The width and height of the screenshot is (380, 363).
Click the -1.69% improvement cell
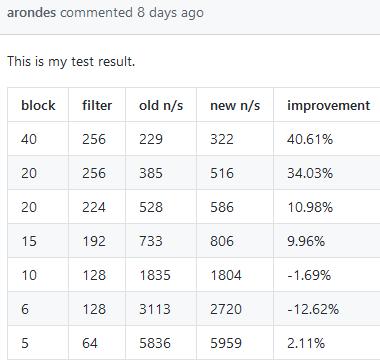point(327,275)
